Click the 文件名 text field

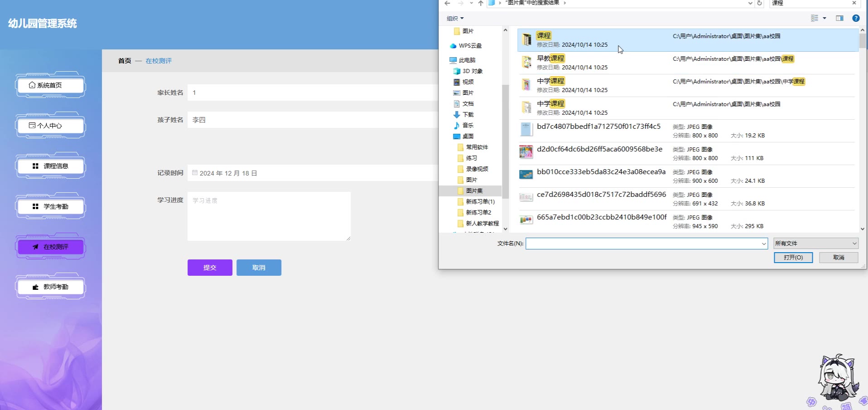(x=643, y=244)
